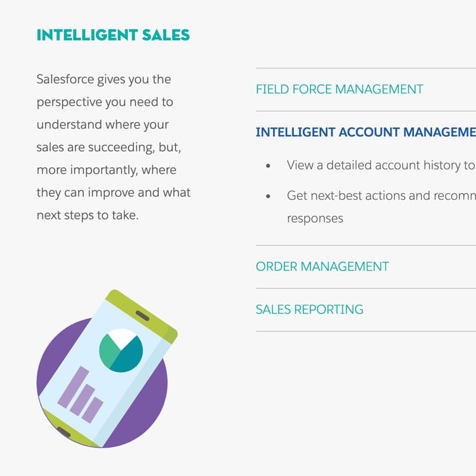This screenshot has width=476, height=476.
Task: Collapse the Intelligent Account Management section
Action: point(366,132)
